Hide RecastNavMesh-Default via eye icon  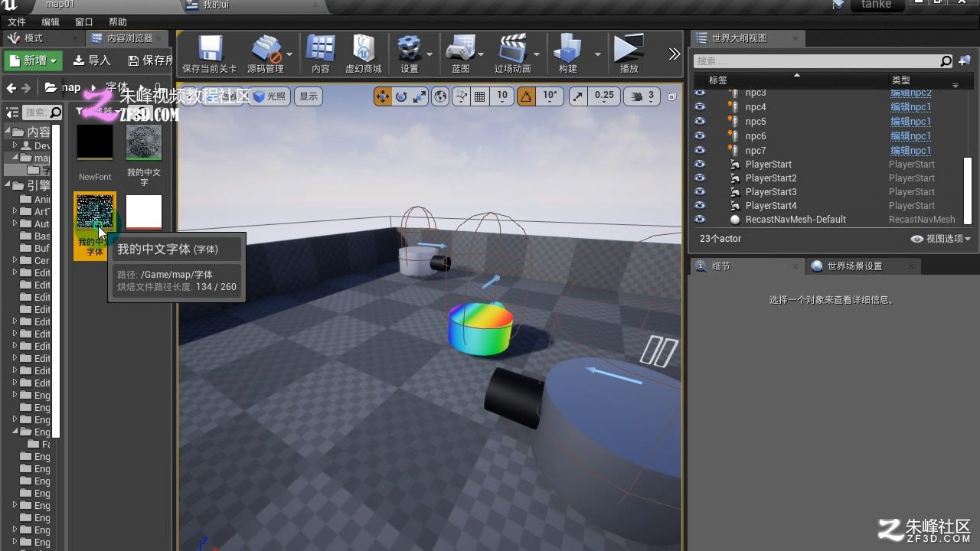(x=700, y=220)
